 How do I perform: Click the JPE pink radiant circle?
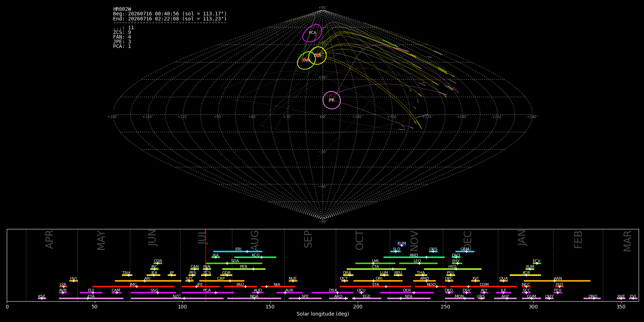click(332, 100)
